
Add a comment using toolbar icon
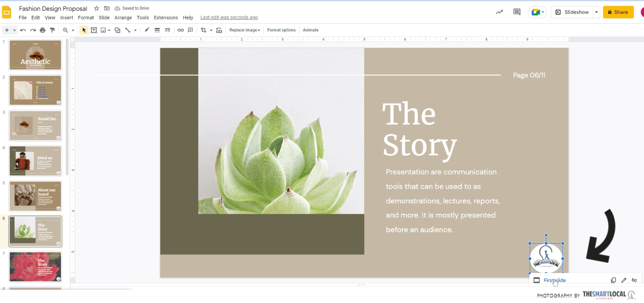191,30
